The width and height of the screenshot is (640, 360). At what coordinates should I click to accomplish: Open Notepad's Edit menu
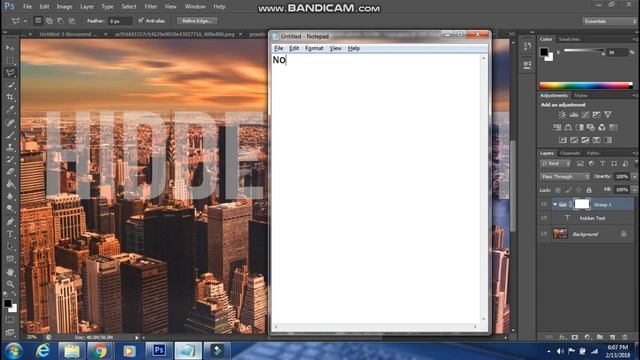[x=294, y=48]
